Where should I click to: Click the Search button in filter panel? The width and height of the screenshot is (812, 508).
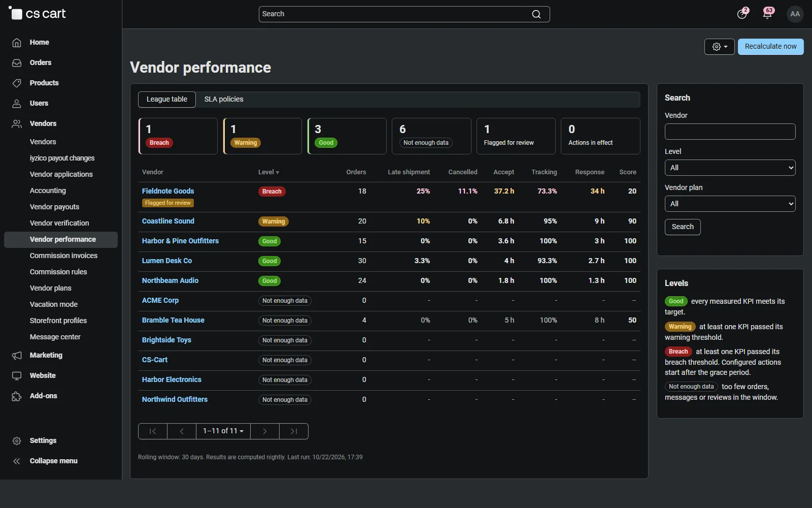coord(683,227)
